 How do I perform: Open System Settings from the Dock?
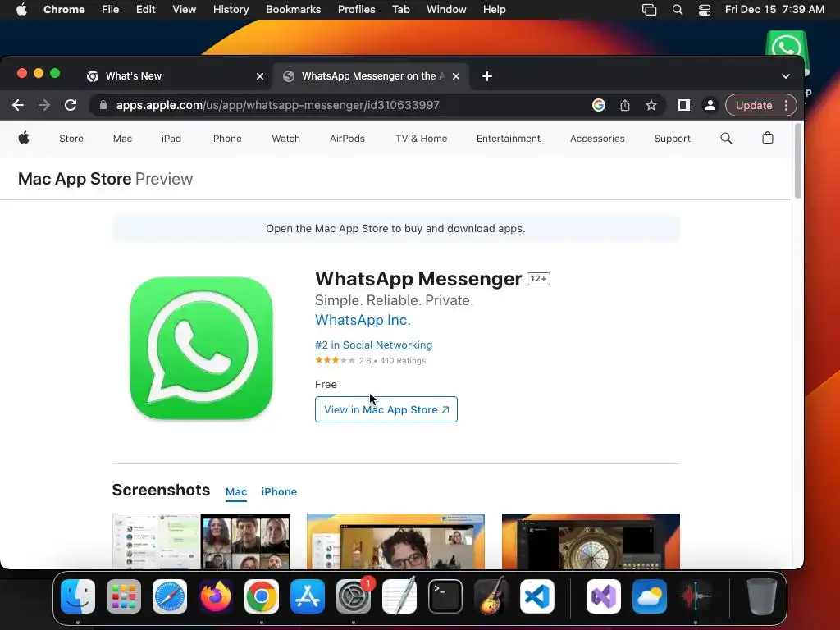tap(354, 596)
